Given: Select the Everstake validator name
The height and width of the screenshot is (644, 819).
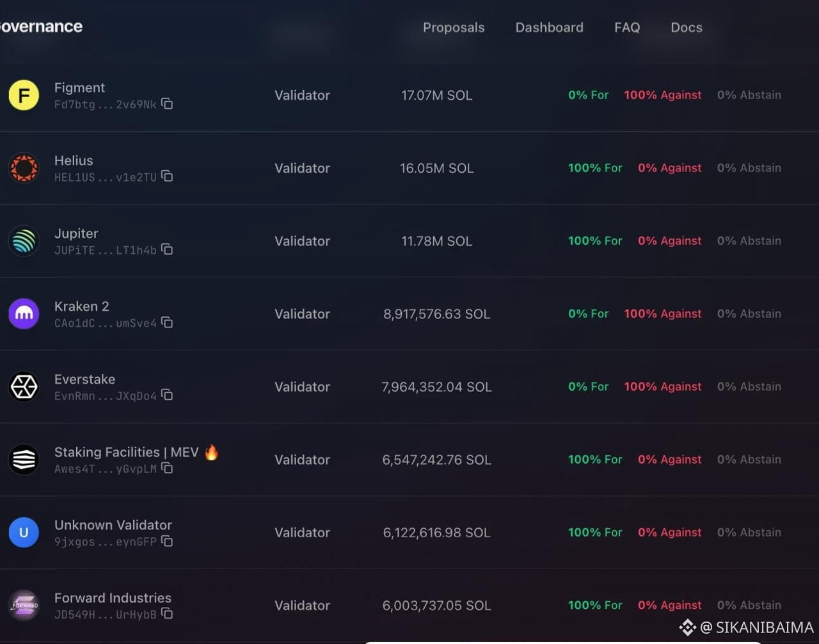Looking at the screenshot, I should pyautogui.click(x=84, y=379).
